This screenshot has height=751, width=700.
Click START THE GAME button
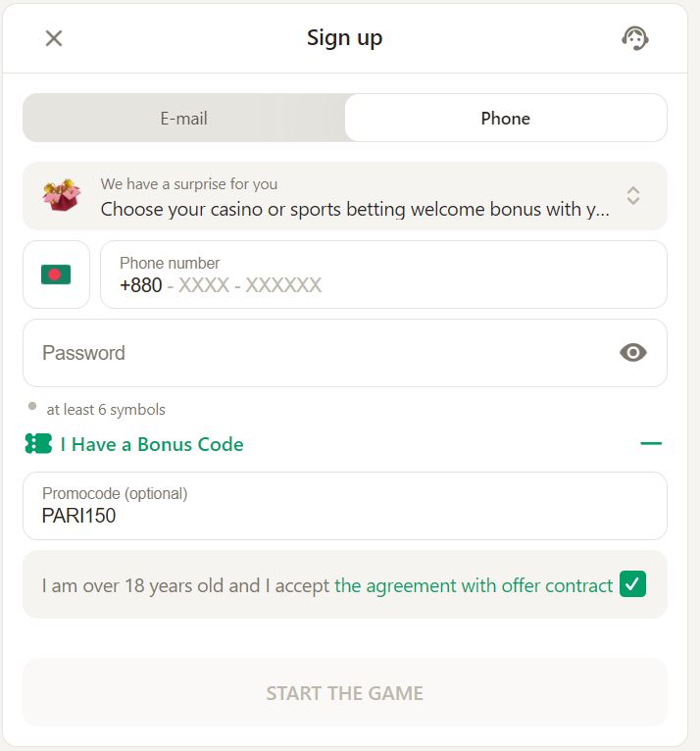click(345, 692)
